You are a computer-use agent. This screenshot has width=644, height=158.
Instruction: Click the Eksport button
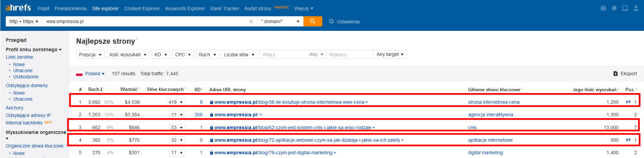tap(625, 74)
